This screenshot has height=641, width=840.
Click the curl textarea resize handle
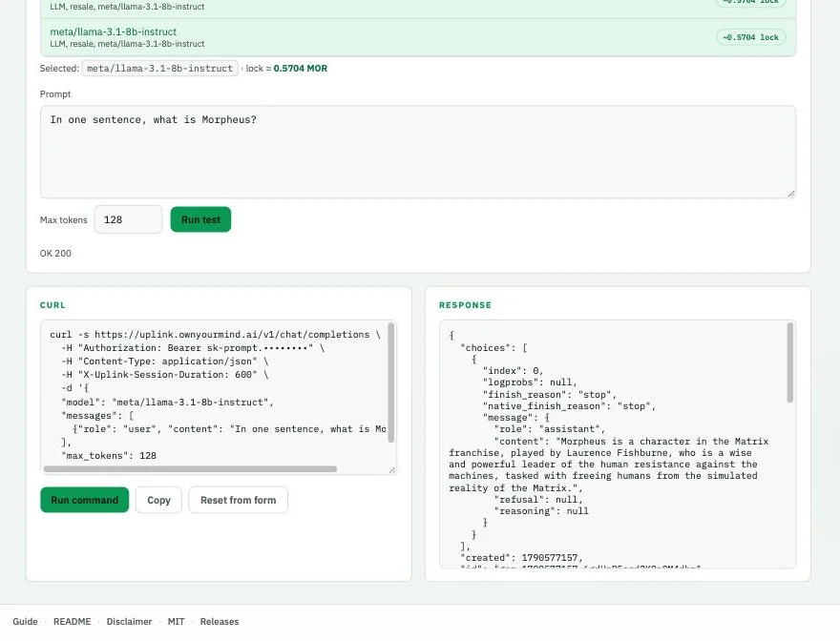click(392, 469)
